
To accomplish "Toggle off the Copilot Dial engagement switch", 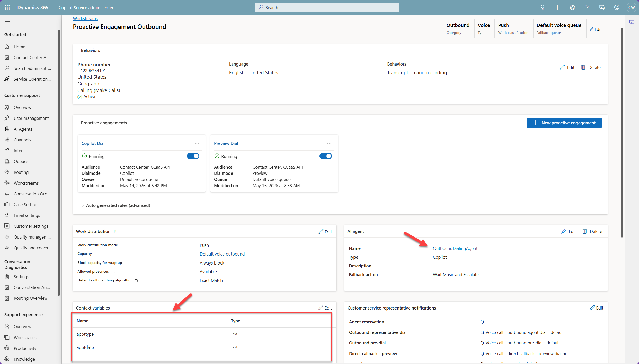I will click(193, 156).
